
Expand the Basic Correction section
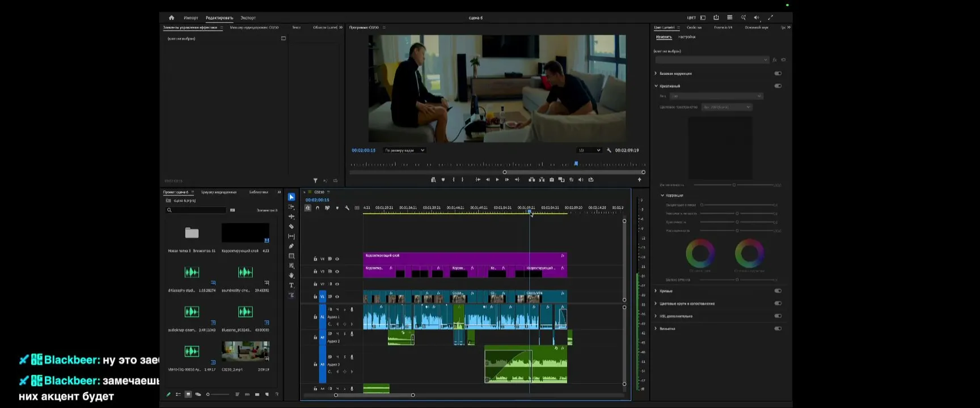656,74
